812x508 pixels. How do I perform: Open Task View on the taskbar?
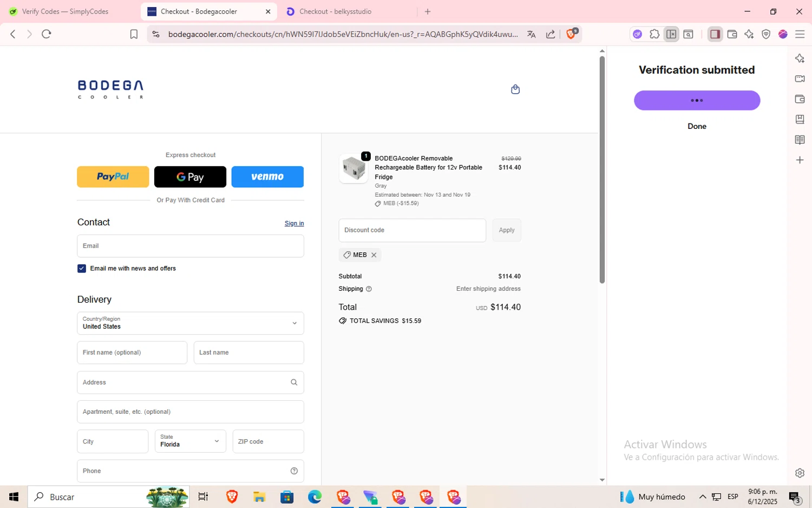pyautogui.click(x=203, y=497)
